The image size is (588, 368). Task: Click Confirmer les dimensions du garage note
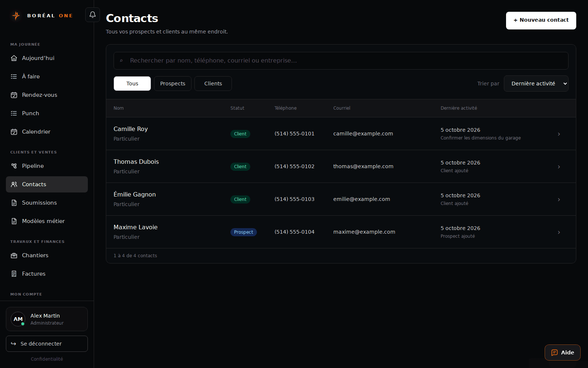(x=481, y=138)
